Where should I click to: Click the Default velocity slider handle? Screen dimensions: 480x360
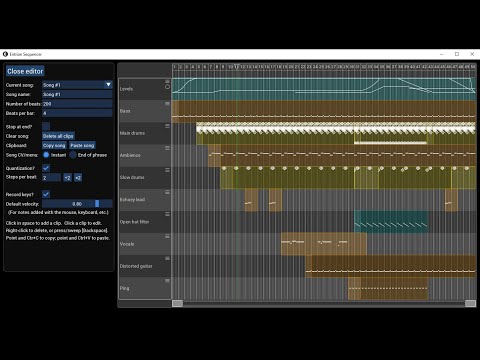pos(97,204)
